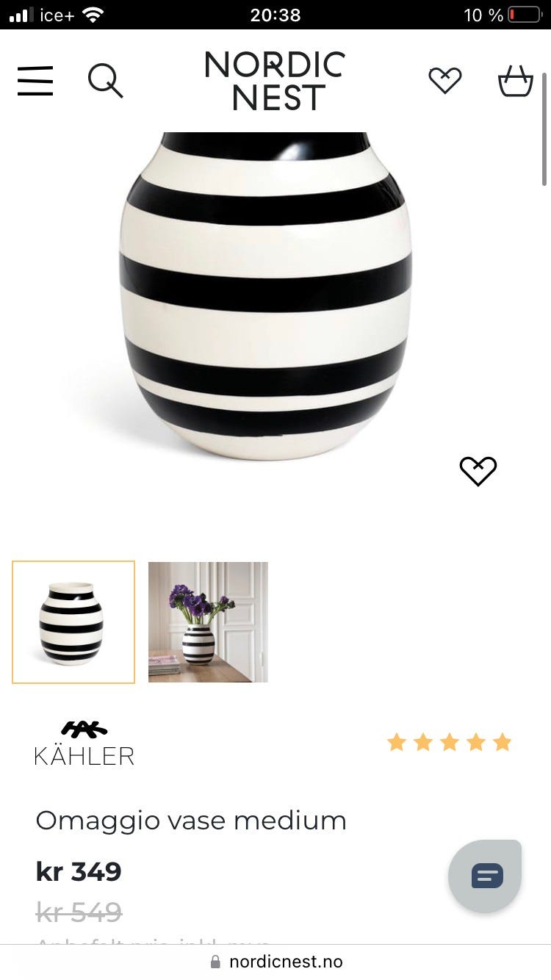View the five-star rating reviews
The image size is (551, 980).
449,742
